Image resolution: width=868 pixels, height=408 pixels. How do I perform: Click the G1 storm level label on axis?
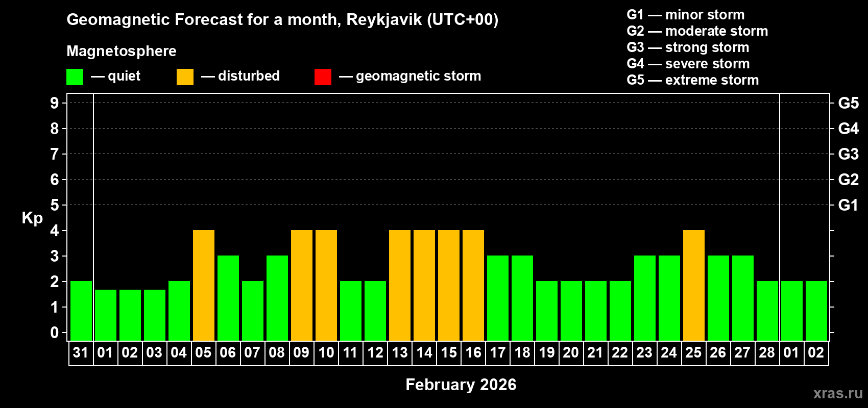pos(848,205)
